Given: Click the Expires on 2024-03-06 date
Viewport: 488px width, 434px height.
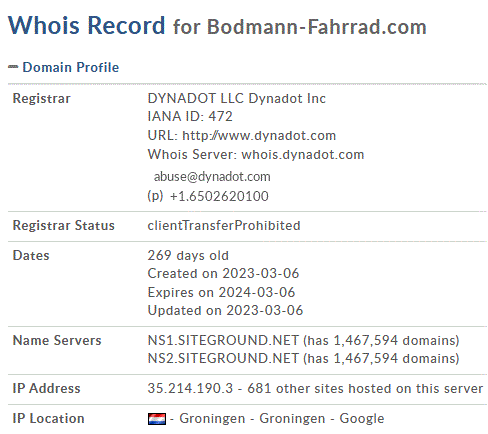Looking at the screenshot, I should click(x=221, y=292).
